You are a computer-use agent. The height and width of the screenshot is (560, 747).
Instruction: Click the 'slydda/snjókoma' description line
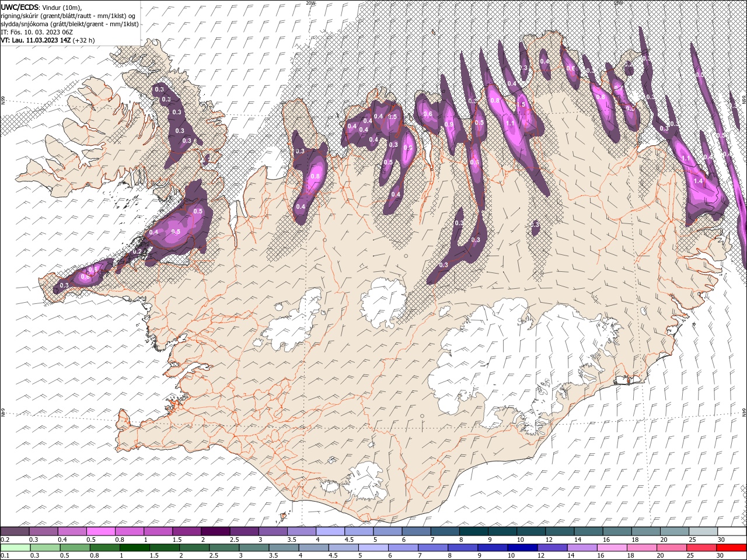69,24
